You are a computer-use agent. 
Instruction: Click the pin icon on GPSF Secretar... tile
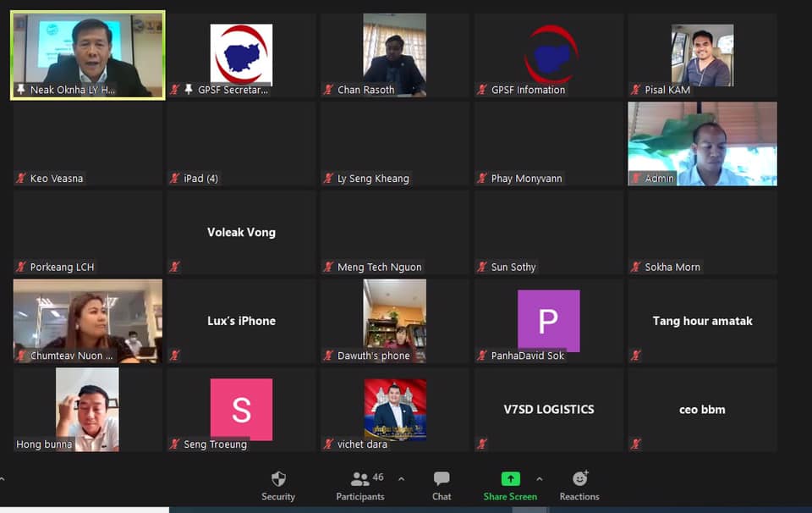pyautogui.click(x=189, y=90)
